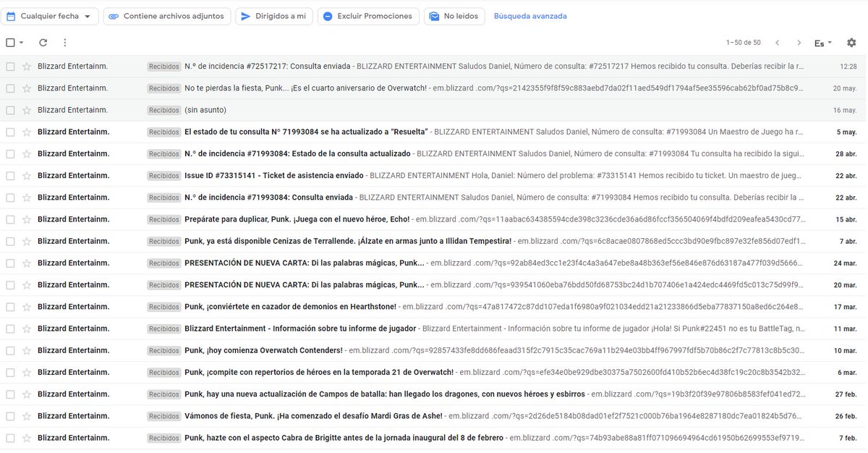Enable the Excluir Promociones filter
868x453 pixels.
click(x=368, y=16)
